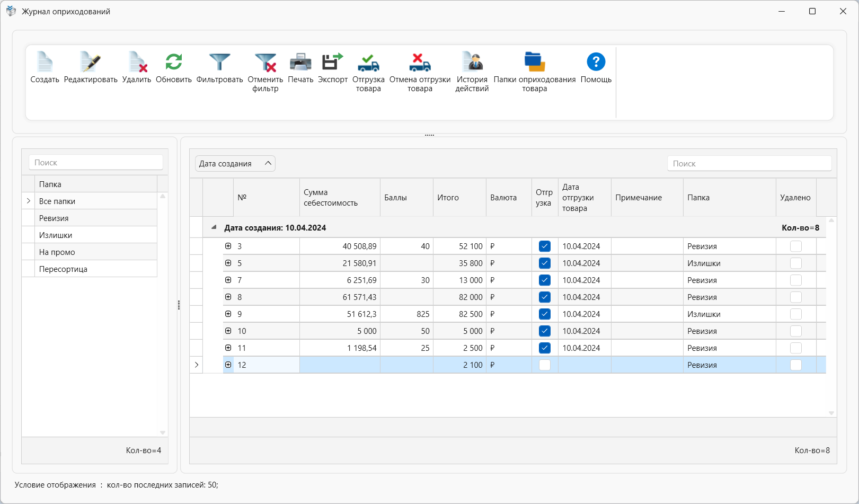Image resolution: width=859 pixels, height=504 pixels.
Task: Click the Валюта column header
Action: pos(509,197)
